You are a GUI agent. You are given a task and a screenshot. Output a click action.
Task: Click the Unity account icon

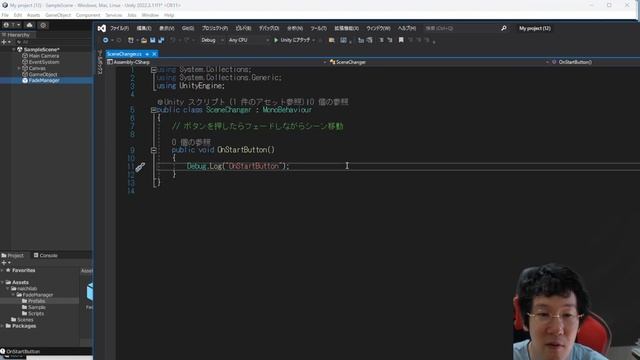point(6,25)
